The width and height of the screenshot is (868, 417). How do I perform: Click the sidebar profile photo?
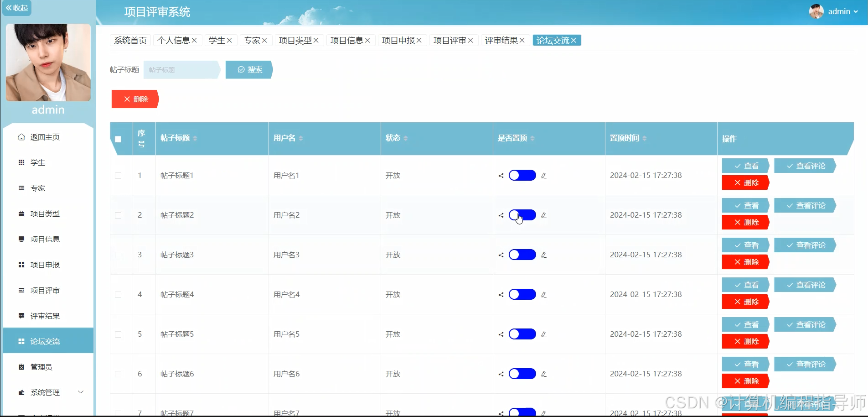coord(48,63)
